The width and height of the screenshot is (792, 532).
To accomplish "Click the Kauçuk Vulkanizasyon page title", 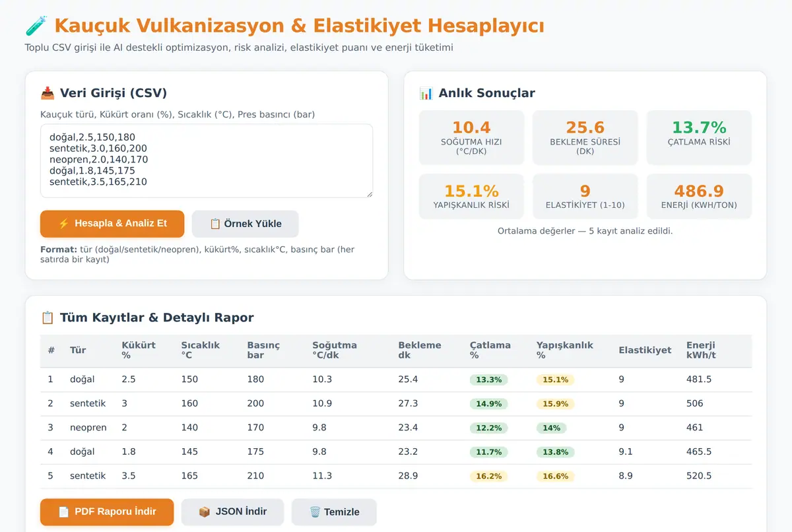I will (299, 26).
